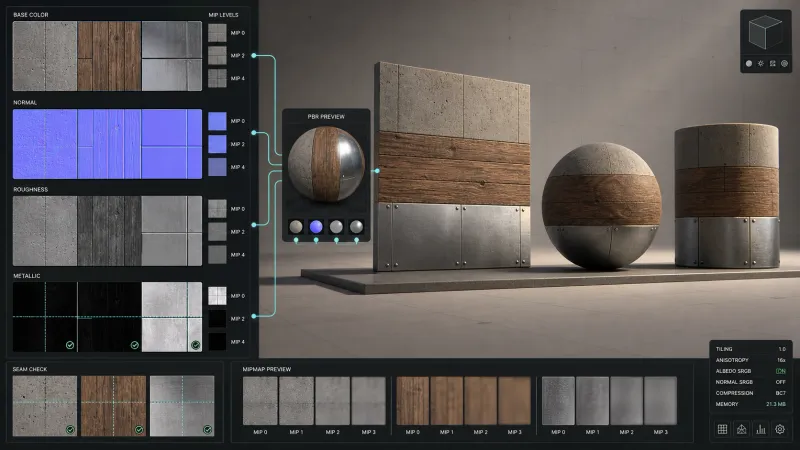Click the wireframe mesh icon in bottom toolbar
The width and height of the screenshot is (800, 450).
click(x=741, y=429)
